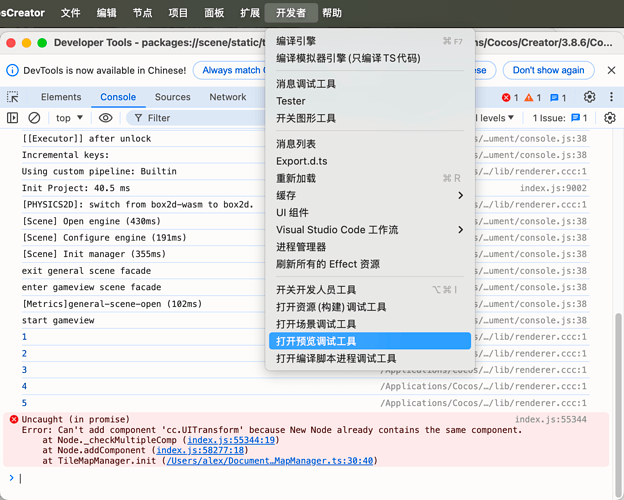Open the 帮助 menu
The height and width of the screenshot is (500, 624).
coord(332,13)
